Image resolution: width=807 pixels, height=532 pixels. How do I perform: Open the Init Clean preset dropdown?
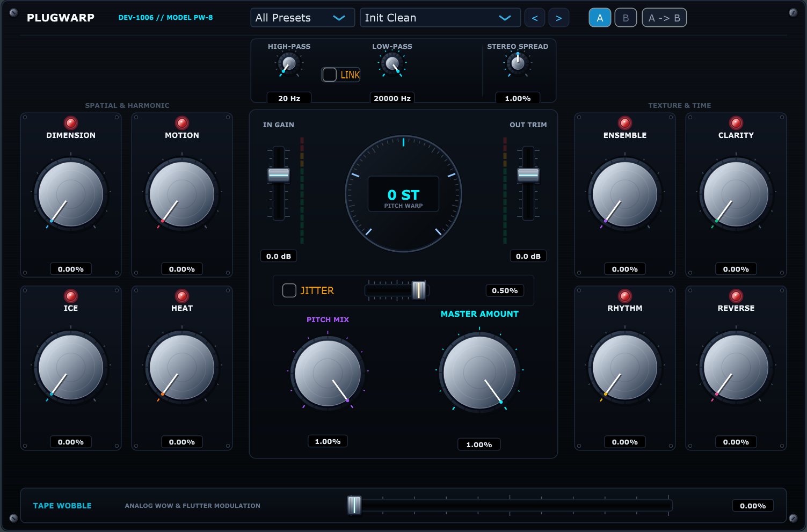click(x=440, y=18)
